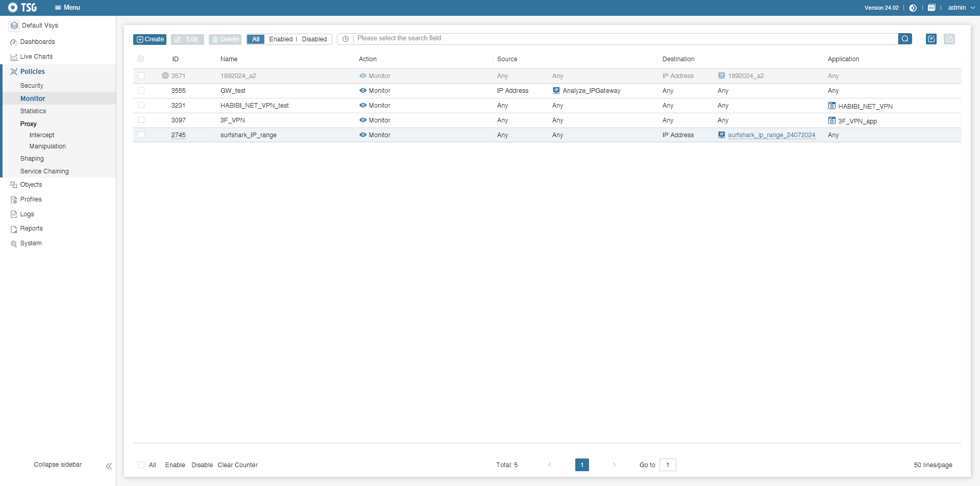Screen dimensions: 980x486
Task: Check the box for policy GW_test
Action: [x=141, y=91]
